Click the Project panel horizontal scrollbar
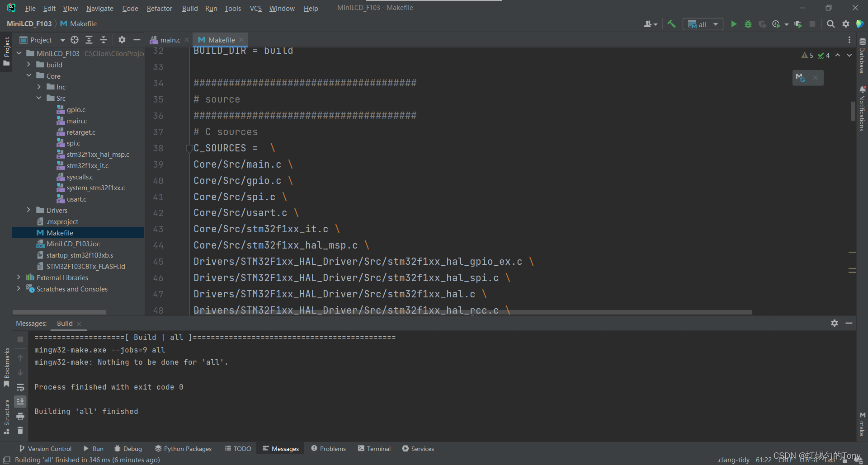This screenshot has height=465, width=868. pyautogui.click(x=59, y=312)
